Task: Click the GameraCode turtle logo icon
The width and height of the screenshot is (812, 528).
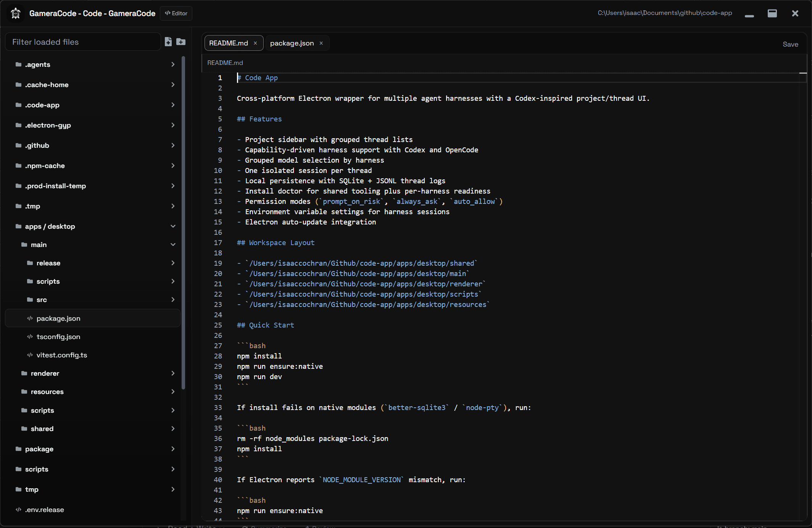Action: 16,13
